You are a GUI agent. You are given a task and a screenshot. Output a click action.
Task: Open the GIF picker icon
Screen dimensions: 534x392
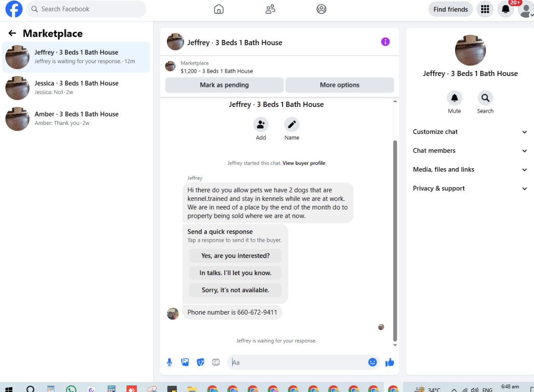[x=216, y=363]
